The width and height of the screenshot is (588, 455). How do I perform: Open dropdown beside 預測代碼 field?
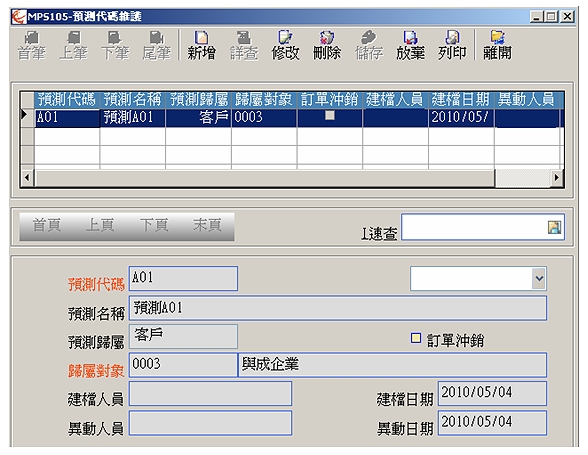[539, 279]
